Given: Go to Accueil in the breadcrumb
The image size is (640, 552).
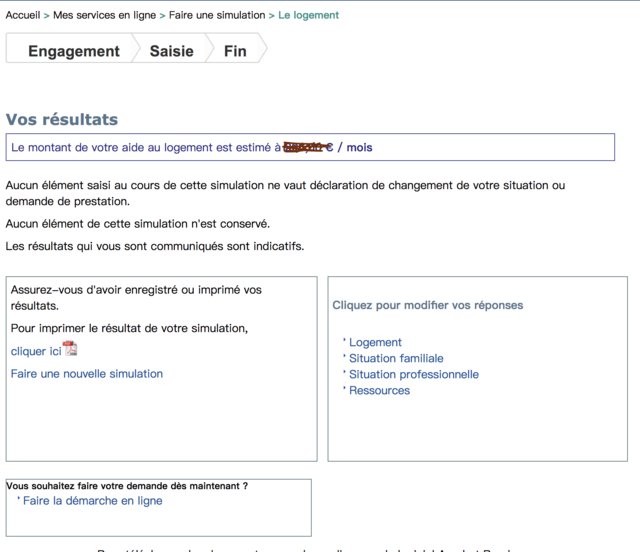Looking at the screenshot, I should 23,15.
